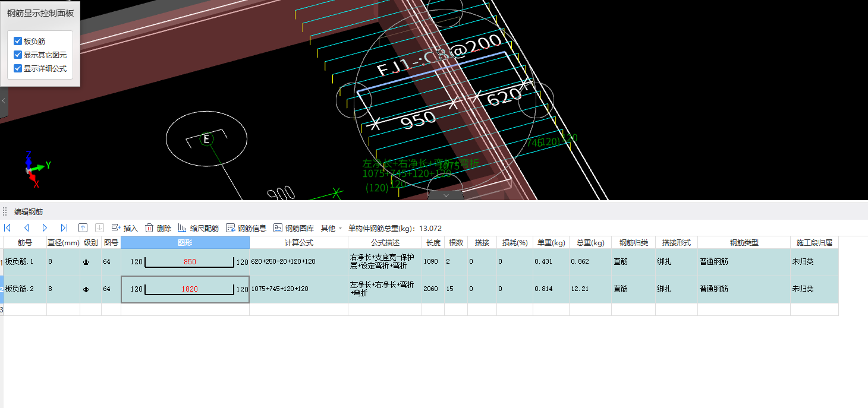Viewport: 868px width, 408px height.
Task: Open 钢筋图库 library
Action: (294, 228)
